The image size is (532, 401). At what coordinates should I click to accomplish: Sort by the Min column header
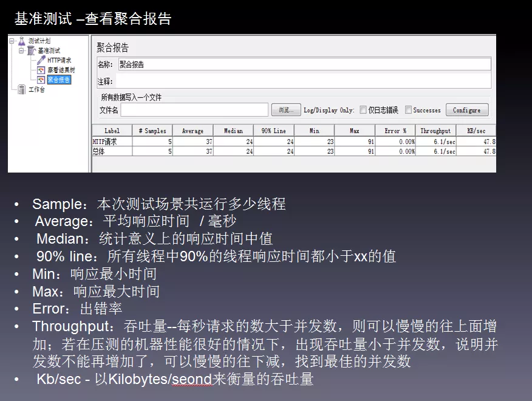click(x=314, y=131)
